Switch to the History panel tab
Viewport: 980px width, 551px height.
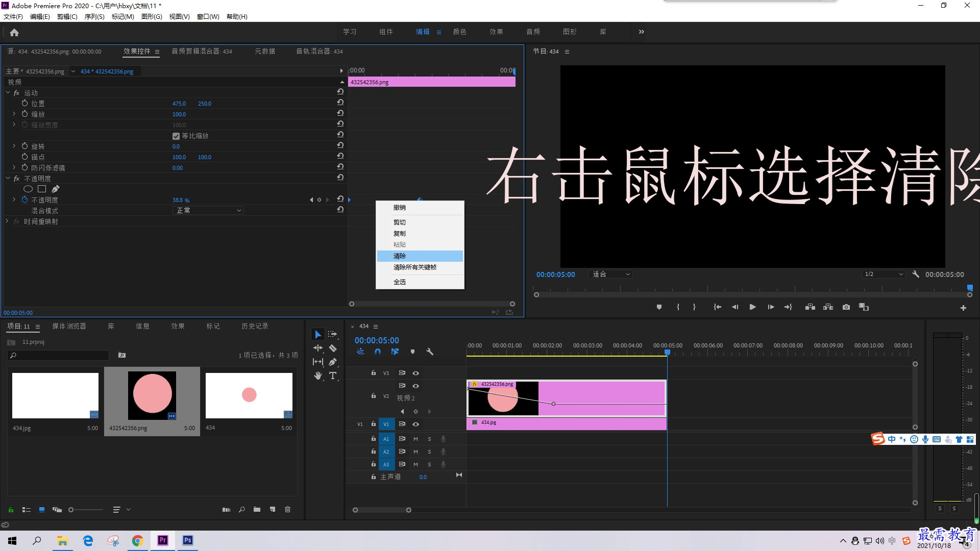point(255,326)
